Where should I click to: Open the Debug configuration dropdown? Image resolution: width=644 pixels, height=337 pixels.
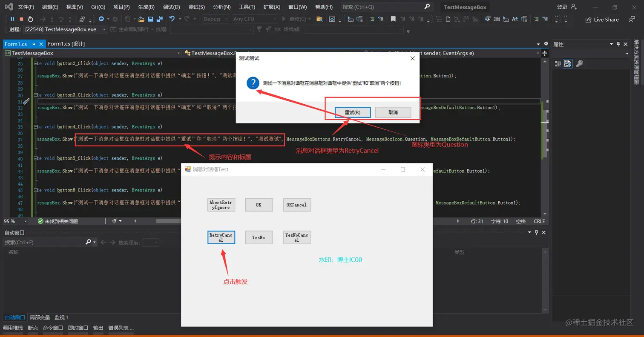click(216, 19)
